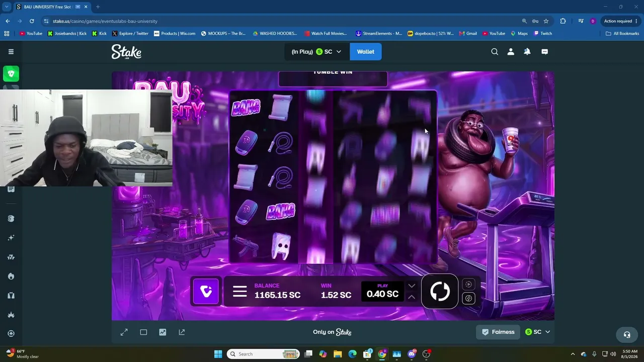
Task: Enter fullscreen game mode
Action: 124,332
